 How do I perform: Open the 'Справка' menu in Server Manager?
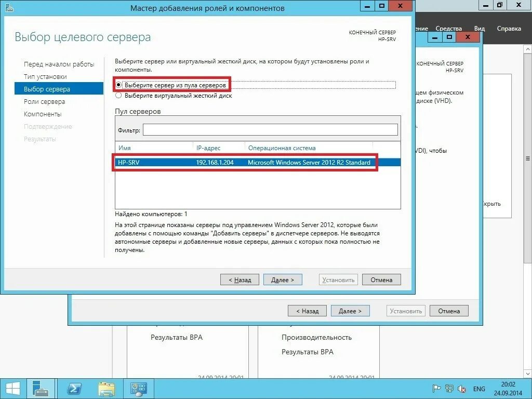click(509, 29)
